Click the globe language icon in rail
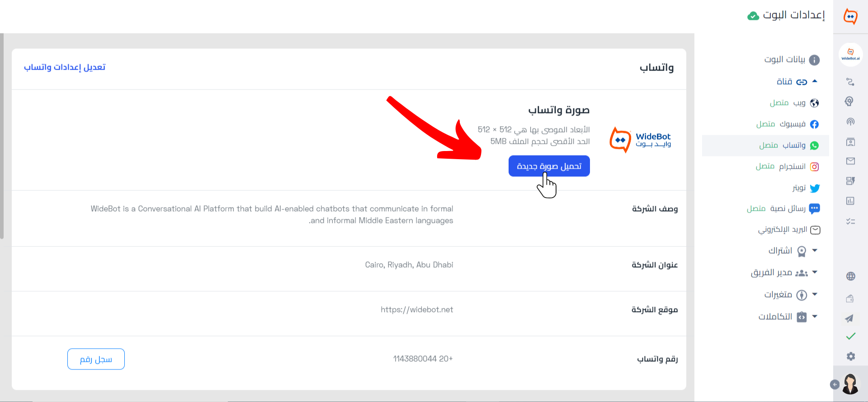The height and width of the screenshot is (402, 868). click(850, 276)
